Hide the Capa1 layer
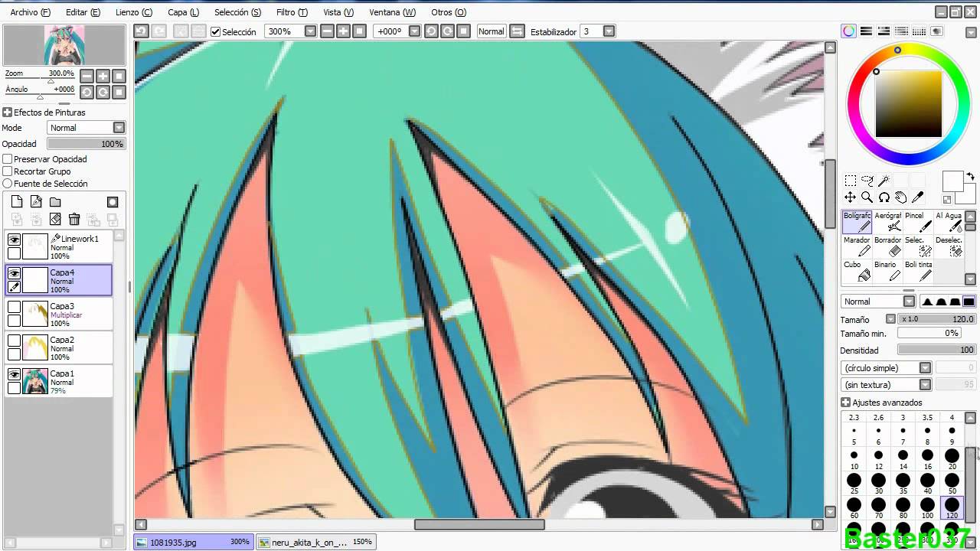980x551 pixels. (14, 374)
